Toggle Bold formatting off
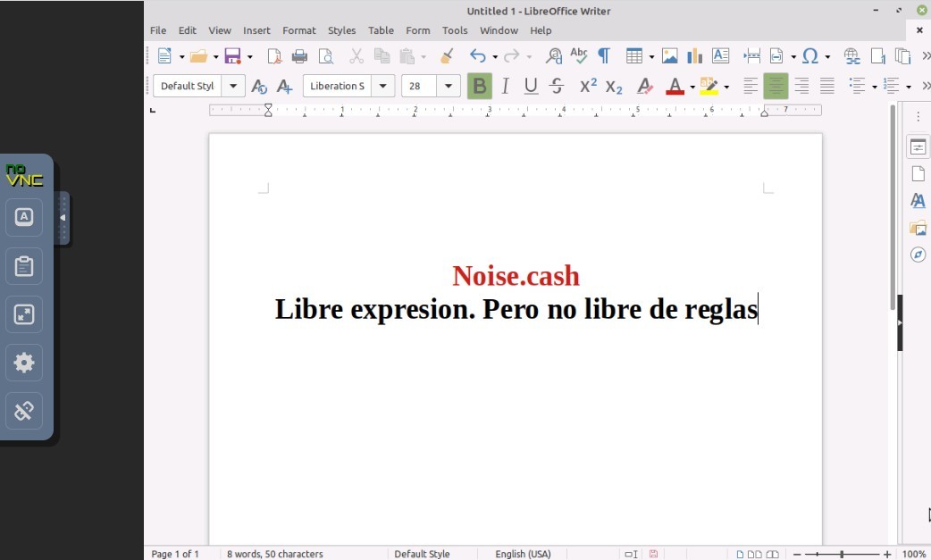Screen dimensions: 931x560 pyautogui.click(x=480, y=86)
